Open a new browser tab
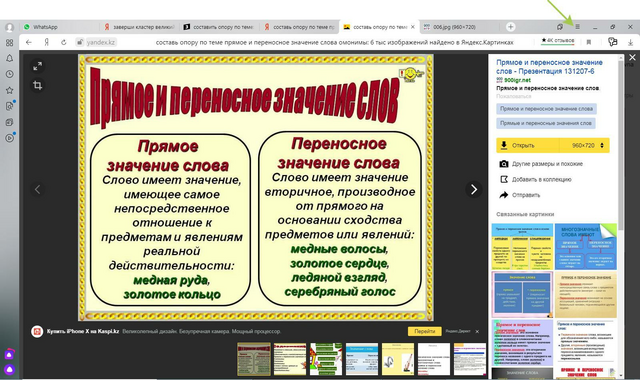The height and width of the screenshot is (380, 640). pos(510,27)
